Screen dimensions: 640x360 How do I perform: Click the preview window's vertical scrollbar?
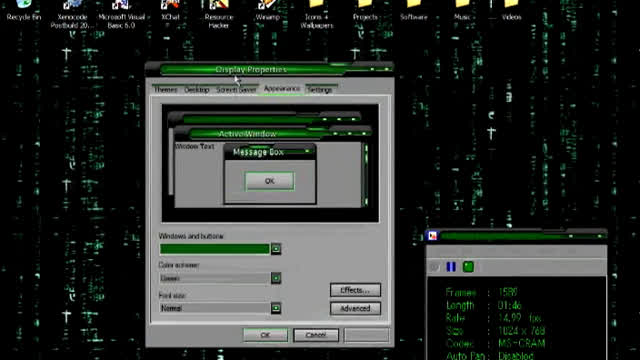[366, 175]
